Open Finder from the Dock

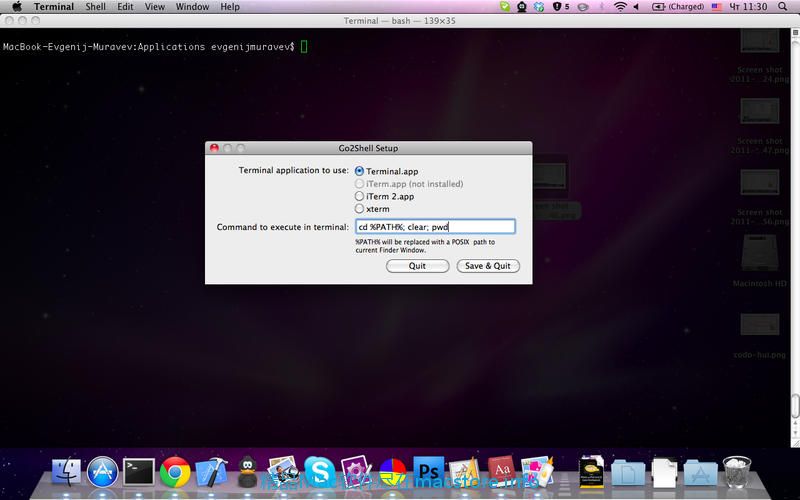click(67, 472)
